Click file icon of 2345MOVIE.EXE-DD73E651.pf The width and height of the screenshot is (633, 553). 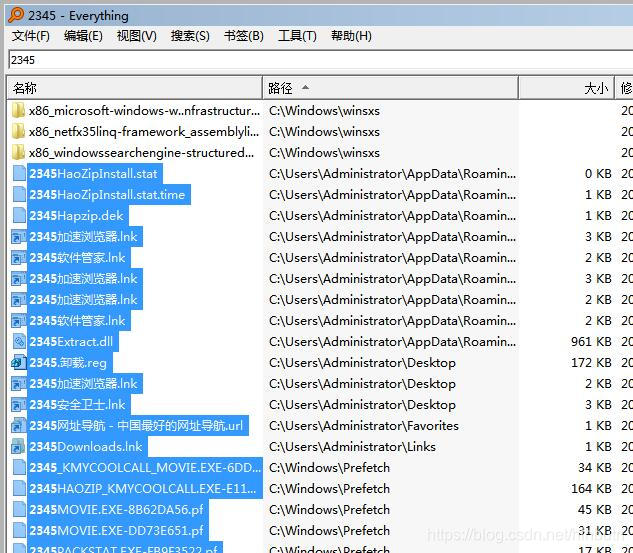pyautogui.click(x=19, y=530)
